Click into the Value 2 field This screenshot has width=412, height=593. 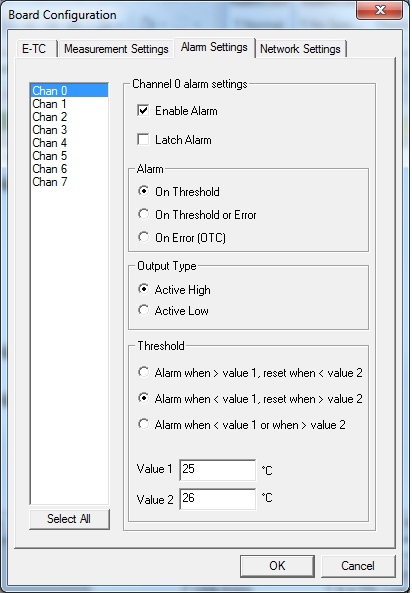(x=218, y=499)
